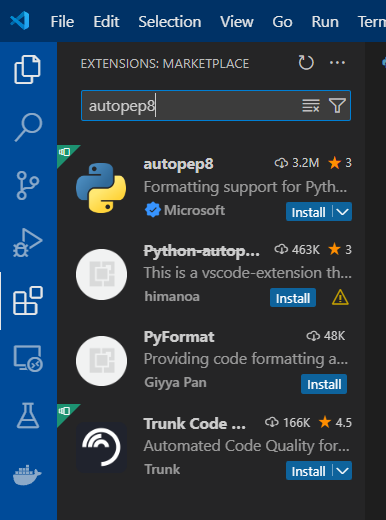The height and width of the screenshot is (520, 386).
Task: Open the Go menu
Action: tap(282, 22)
